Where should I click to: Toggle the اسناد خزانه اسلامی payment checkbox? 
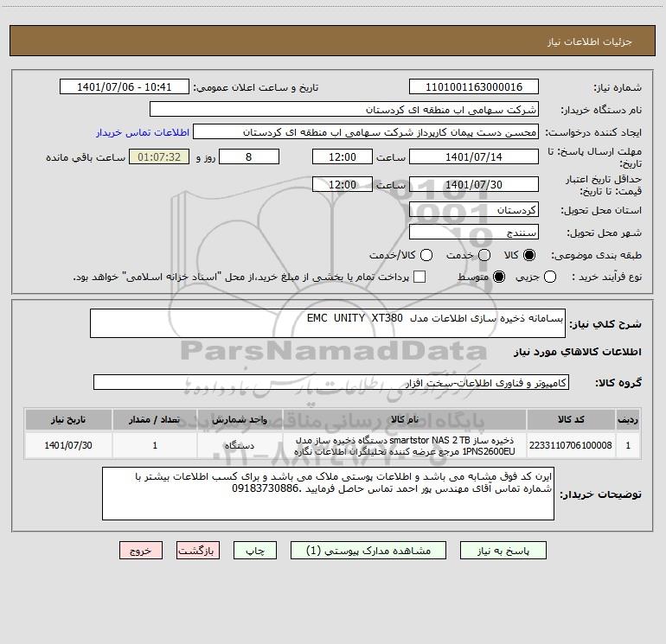(419, 277)
